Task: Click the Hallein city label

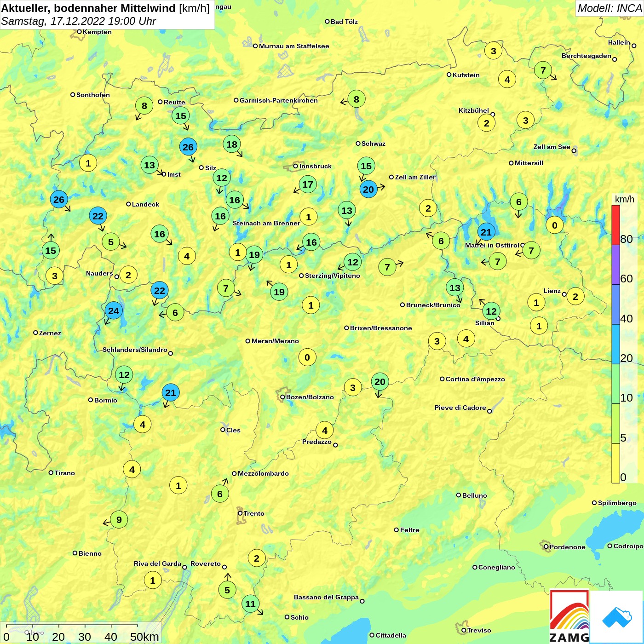Action: point(619,42)
